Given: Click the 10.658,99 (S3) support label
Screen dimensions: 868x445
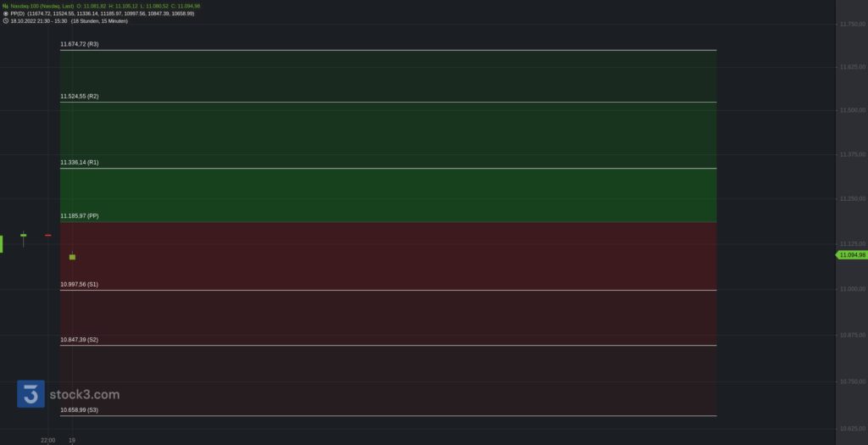Looking at the screenshot, I should tap(80, 409).
